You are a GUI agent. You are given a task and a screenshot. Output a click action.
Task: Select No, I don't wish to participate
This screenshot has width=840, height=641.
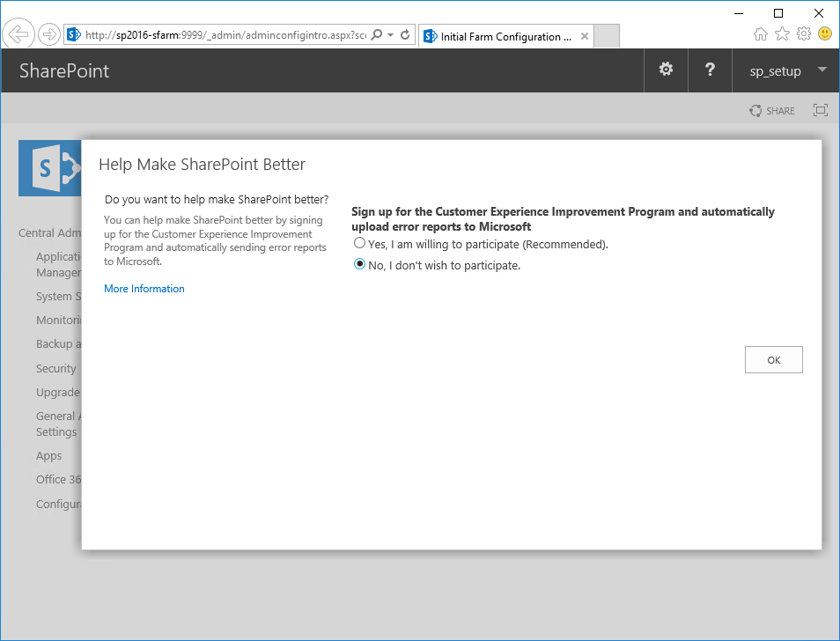[x=359, y=264]
